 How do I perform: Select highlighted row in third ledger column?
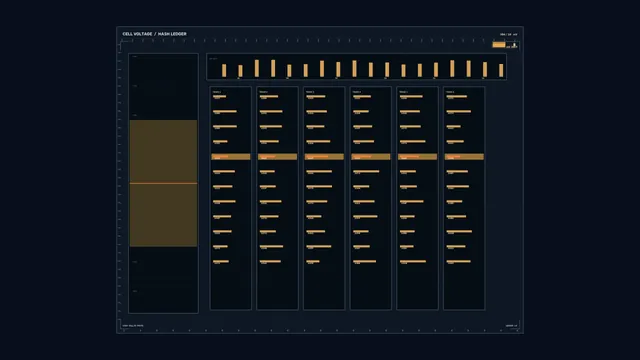click(324, 157)
